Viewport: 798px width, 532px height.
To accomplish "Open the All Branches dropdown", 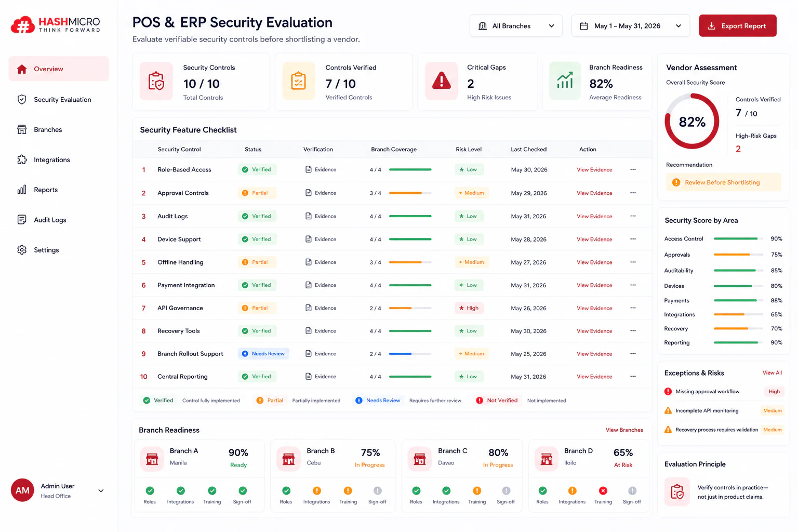I will pyautogui.click(x=516, y=26).
